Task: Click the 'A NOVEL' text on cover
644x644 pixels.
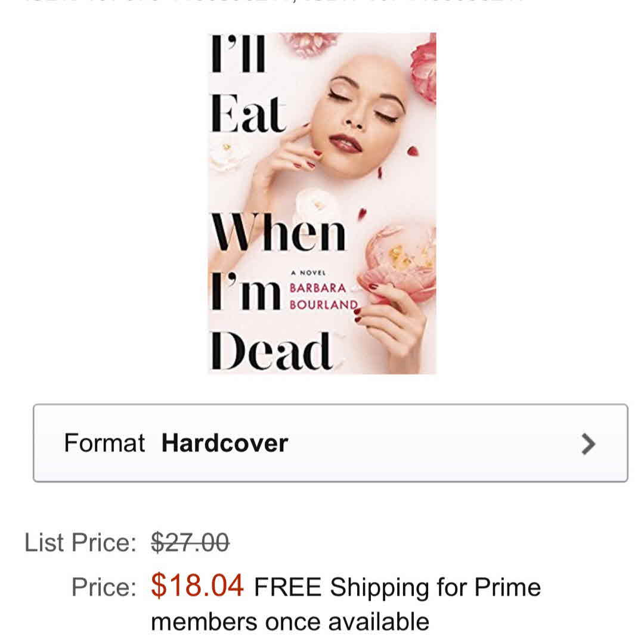Action: (x=308, y=273)
